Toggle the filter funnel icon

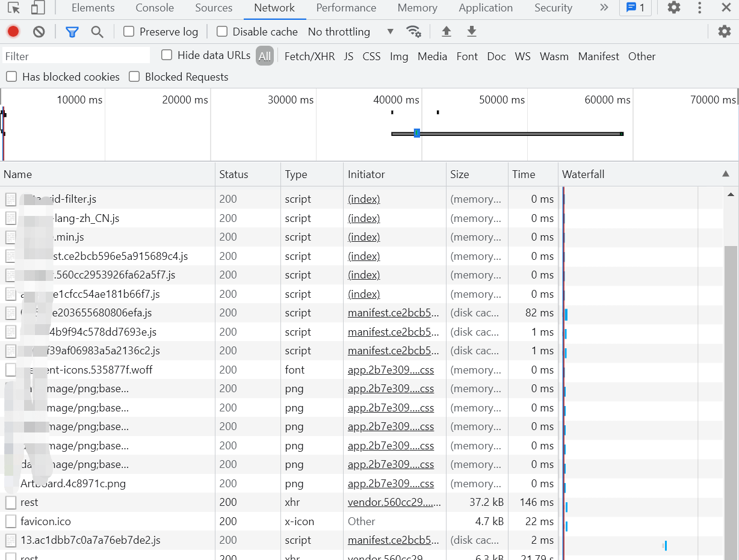click(72, 31)
